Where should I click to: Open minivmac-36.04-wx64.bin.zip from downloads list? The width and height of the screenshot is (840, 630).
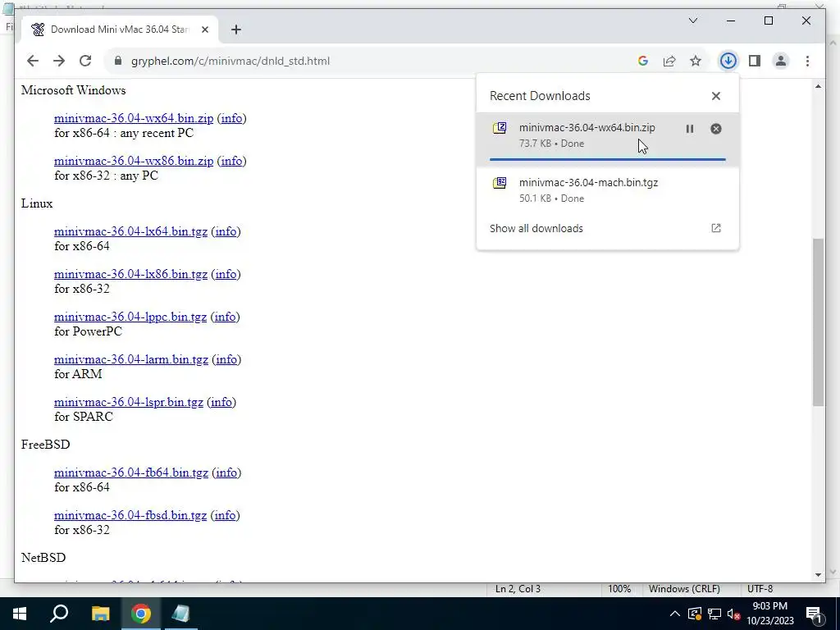(607, 138)
